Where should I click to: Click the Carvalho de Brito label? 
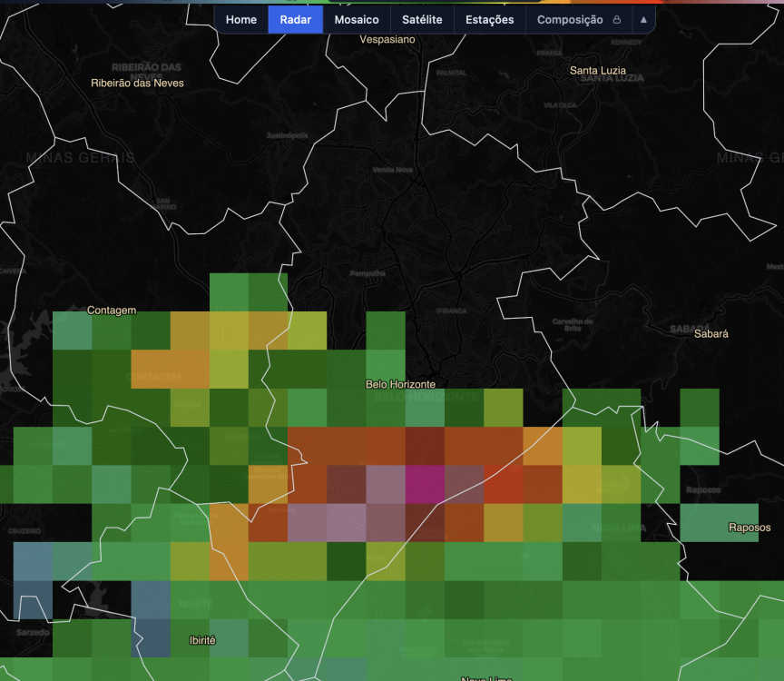pyautogui.click(x=573, y=325)
